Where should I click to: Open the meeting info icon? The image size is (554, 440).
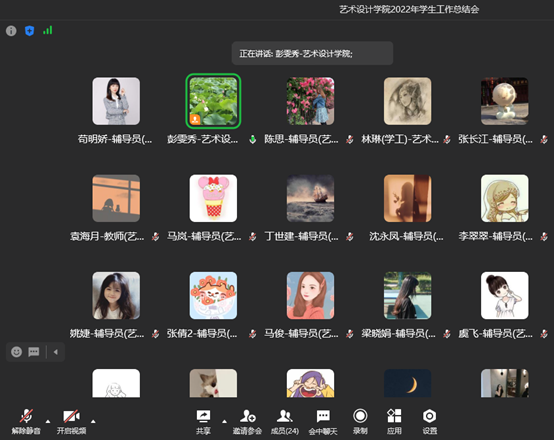tap(11, 31)
